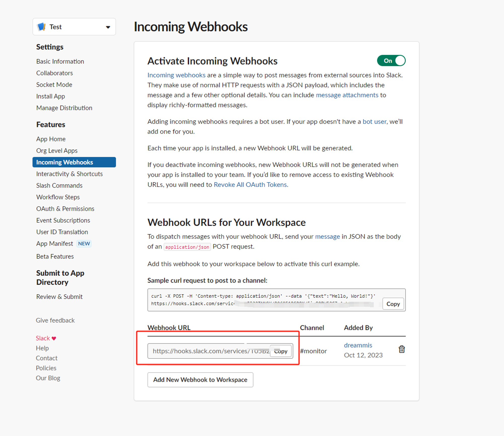This screenshot has width=504, height=436.
Task: Click the Test app logo icon
Action: coord(42,27)
